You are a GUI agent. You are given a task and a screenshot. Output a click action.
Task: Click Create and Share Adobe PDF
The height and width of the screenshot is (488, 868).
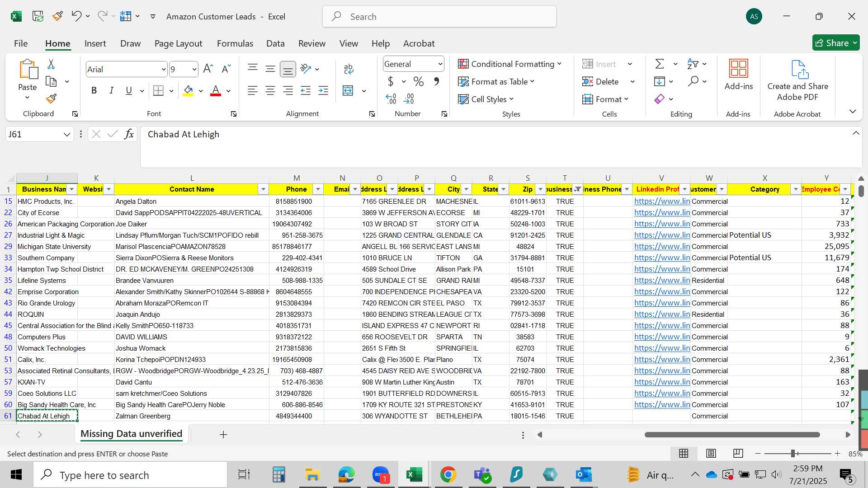[x=798, y=80]
